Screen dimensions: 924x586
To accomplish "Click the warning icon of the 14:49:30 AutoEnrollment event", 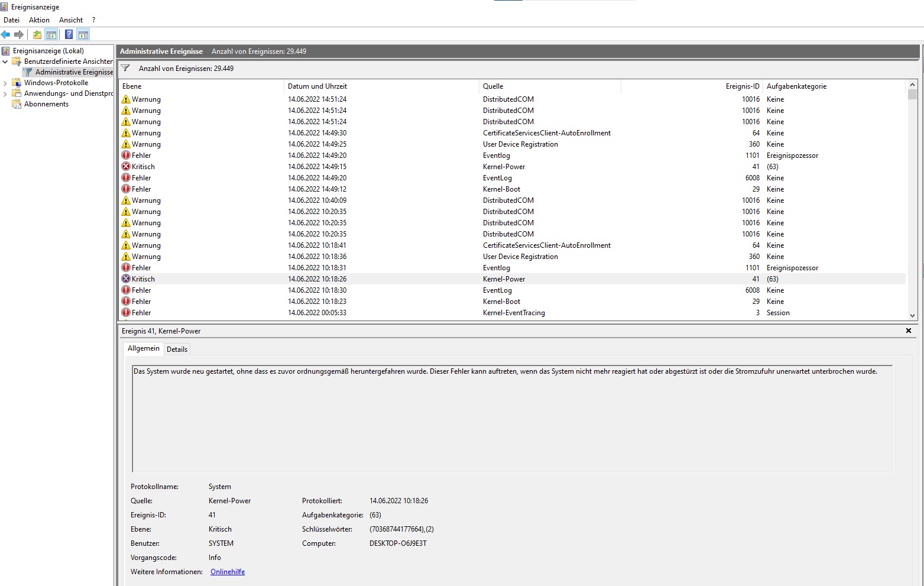I will tap(126, 133).
